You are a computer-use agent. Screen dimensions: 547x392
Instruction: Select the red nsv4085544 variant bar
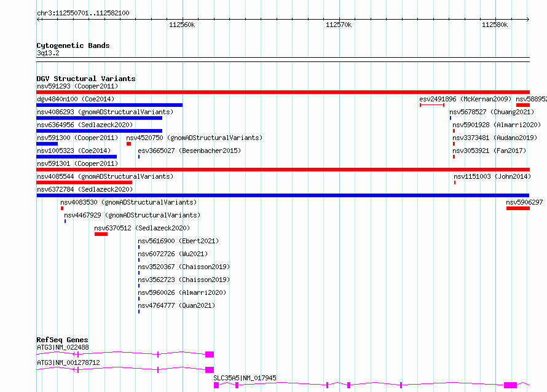tap(84, 182)
